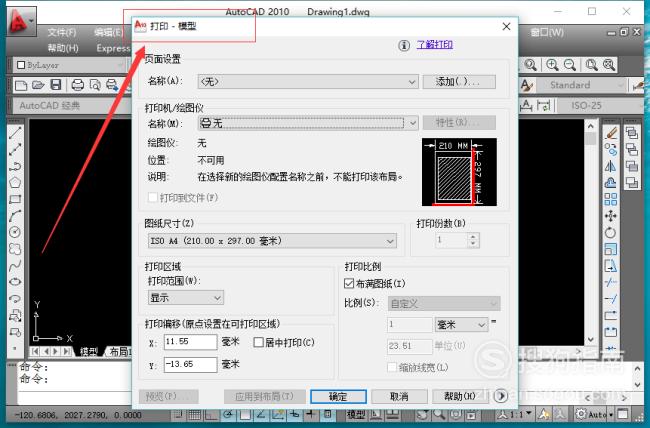Click the Open file folder icon
Image resolution: width=650 pixels, height=428 pixels.
(38, 85)
